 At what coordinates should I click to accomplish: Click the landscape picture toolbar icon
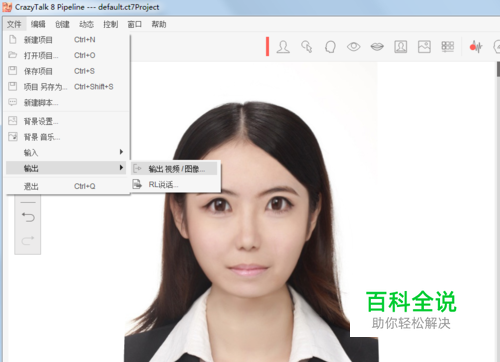[424, 47]
